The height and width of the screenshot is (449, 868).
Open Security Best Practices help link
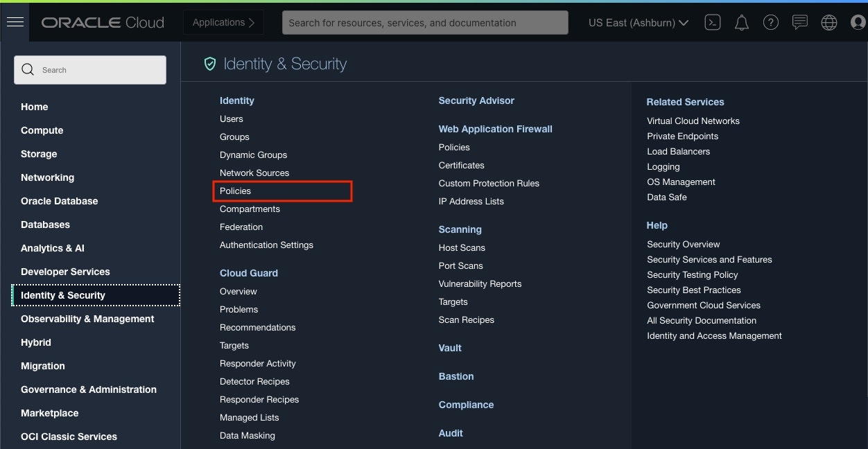tap(694, 290)
